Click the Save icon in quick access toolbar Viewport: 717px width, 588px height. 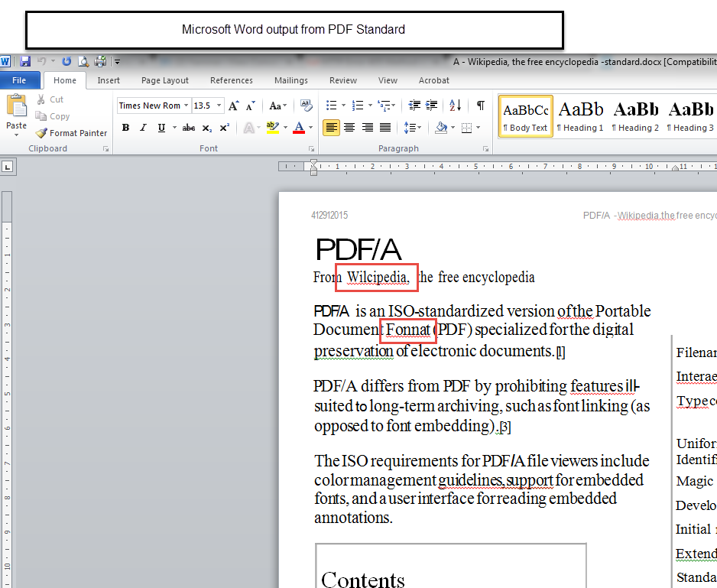click(x=25, y=61)
